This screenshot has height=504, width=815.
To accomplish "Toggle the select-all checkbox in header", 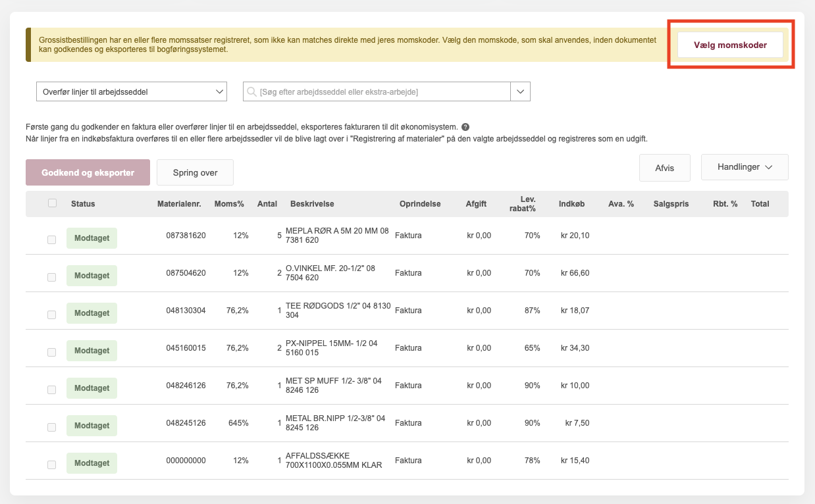I will [x=53, y=203].
